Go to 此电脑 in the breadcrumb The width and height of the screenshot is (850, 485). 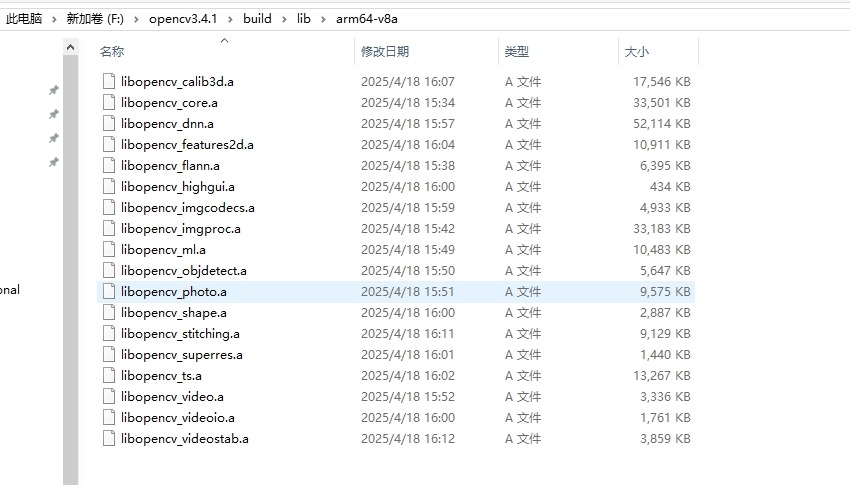[x=24, y=18]
